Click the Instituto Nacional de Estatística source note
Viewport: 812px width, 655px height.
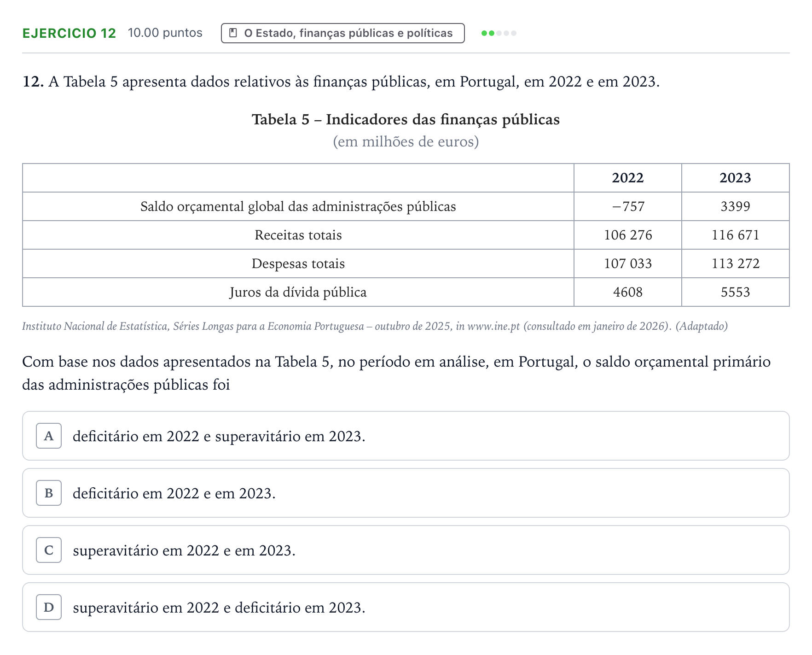(375, 326)
